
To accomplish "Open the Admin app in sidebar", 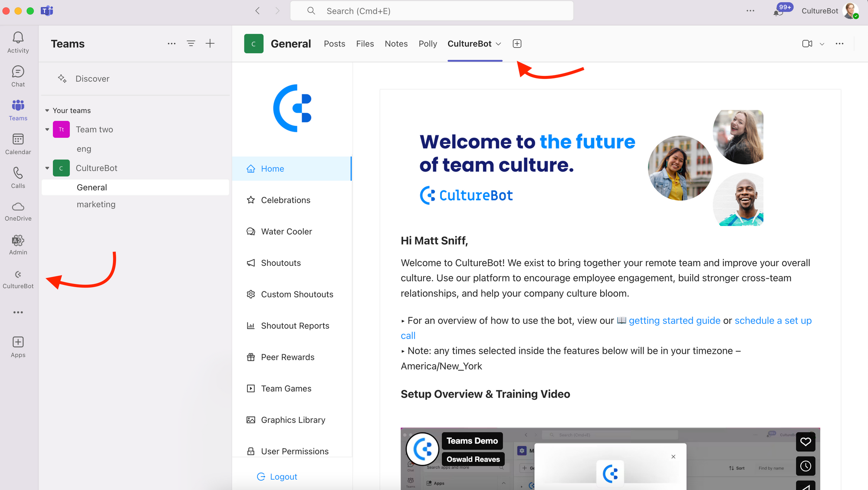I will (18, 245).
